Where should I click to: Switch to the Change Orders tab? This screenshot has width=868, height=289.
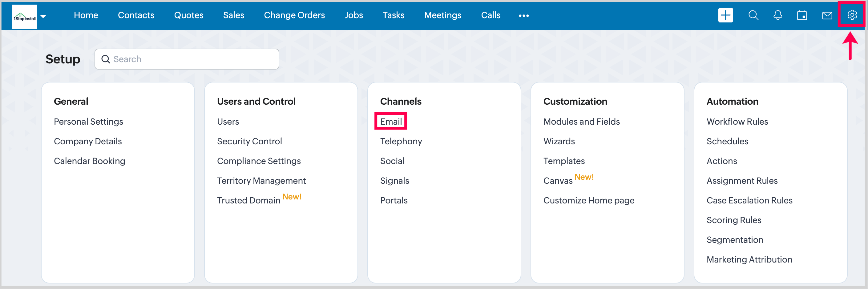[294, 15]
